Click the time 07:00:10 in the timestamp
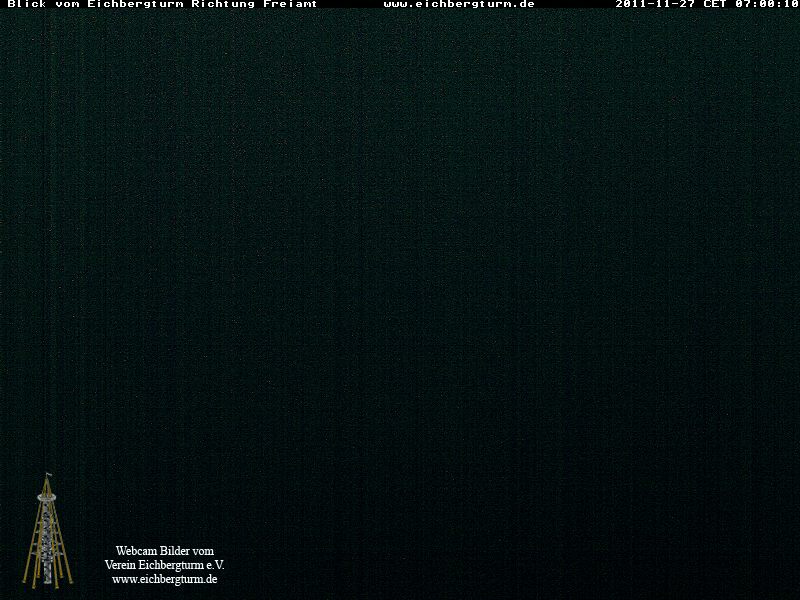Screen dimensions: 800x600 (767, 5)
